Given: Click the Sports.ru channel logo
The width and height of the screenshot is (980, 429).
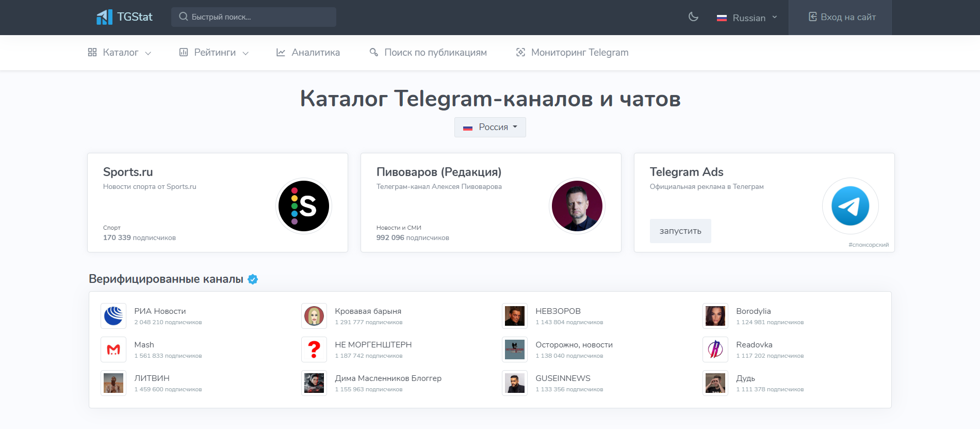Looking at the screenshot, I should [304, 206].
